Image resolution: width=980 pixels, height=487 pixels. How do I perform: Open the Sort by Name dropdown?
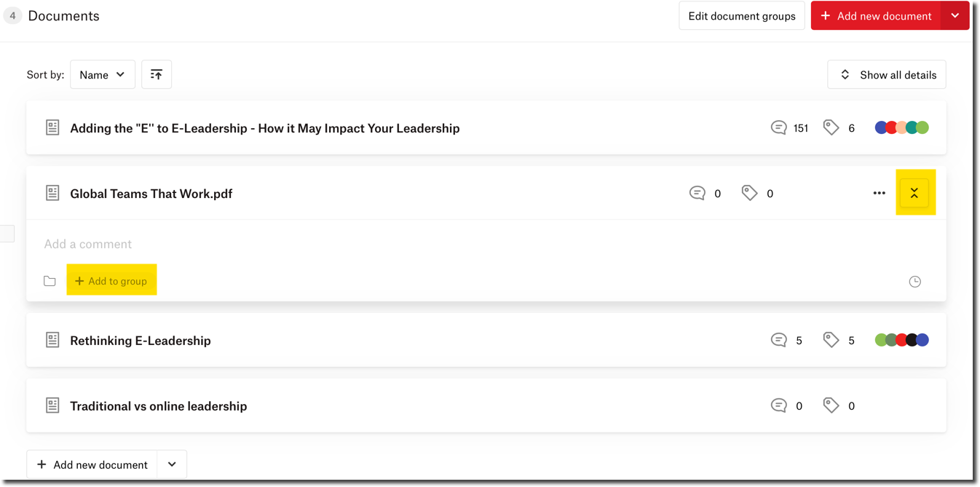click(x=103, y=74)
